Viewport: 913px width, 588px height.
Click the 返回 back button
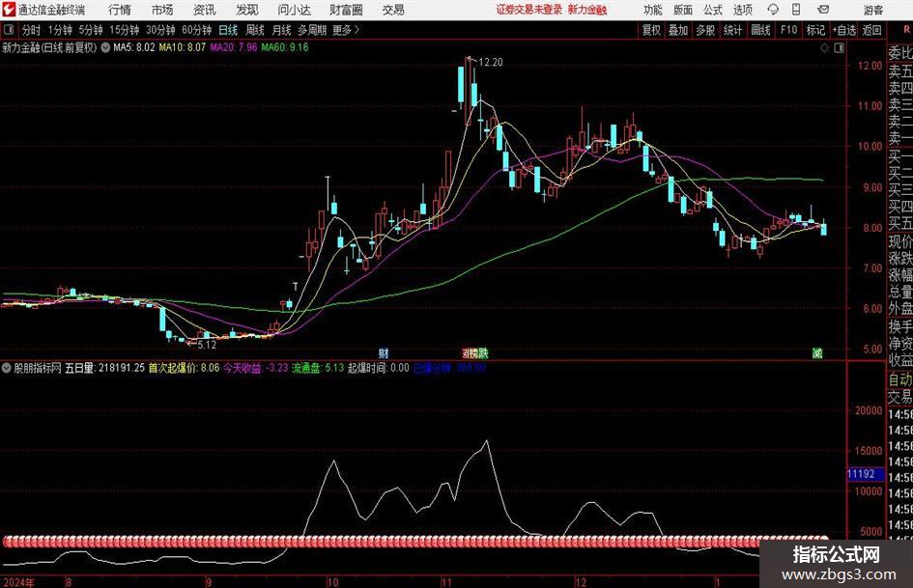[871, 30]
